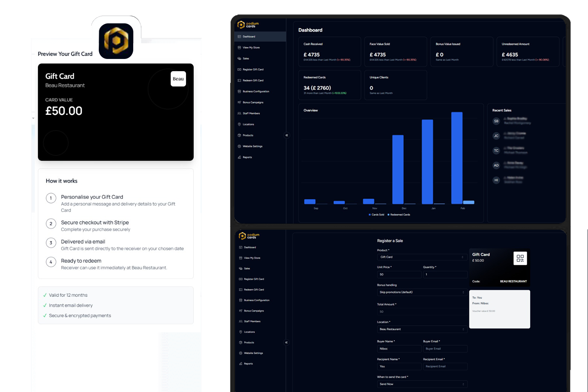Open the When to send the card dropdown
This screenshot has width=588, height=392.
[x=422, y=384]
